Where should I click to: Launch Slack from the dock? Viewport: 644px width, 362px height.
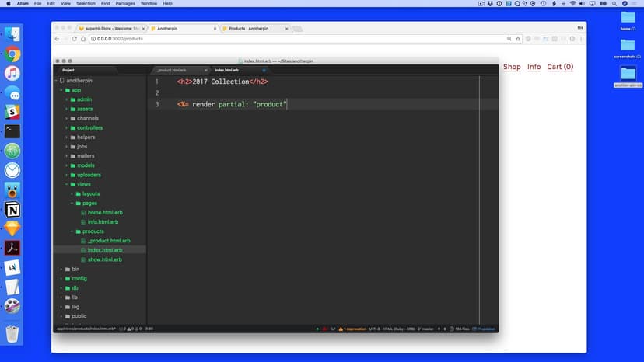click(x=12, y=113)
